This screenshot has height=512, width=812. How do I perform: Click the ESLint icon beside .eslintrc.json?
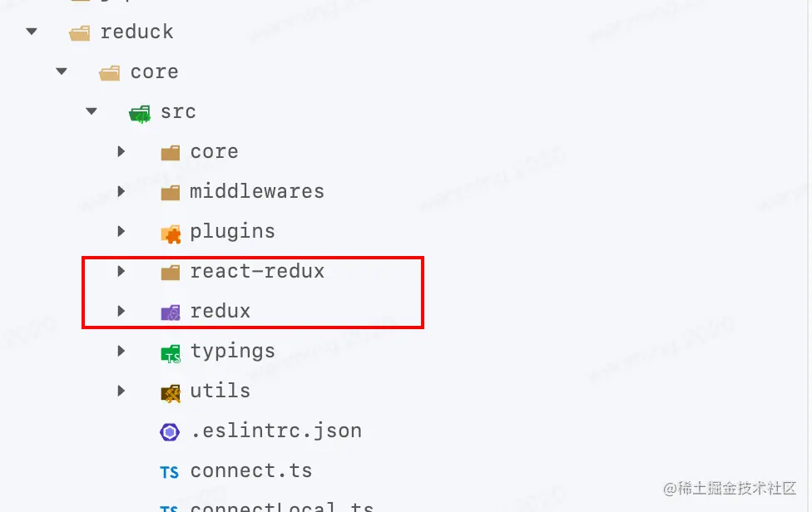point(169,431)
